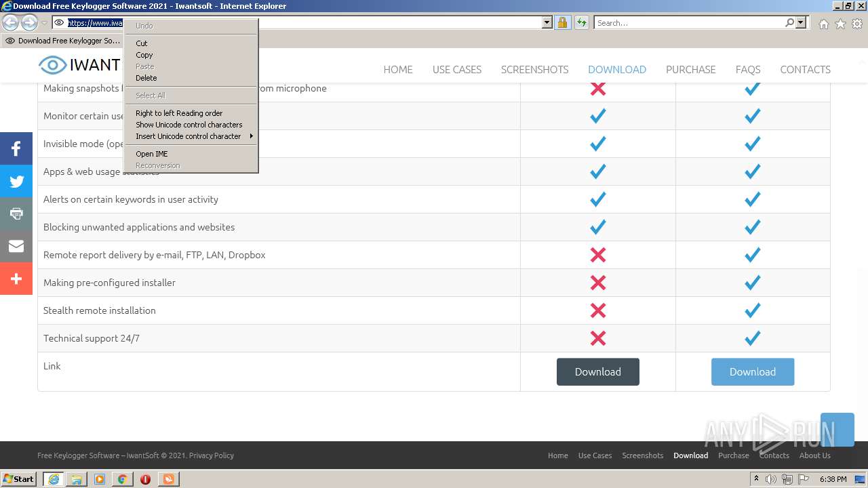Open Privacy Policy footer link
The width and height of the screenshot is (868, 488).
pyautogui.click(x=212, y=455)
